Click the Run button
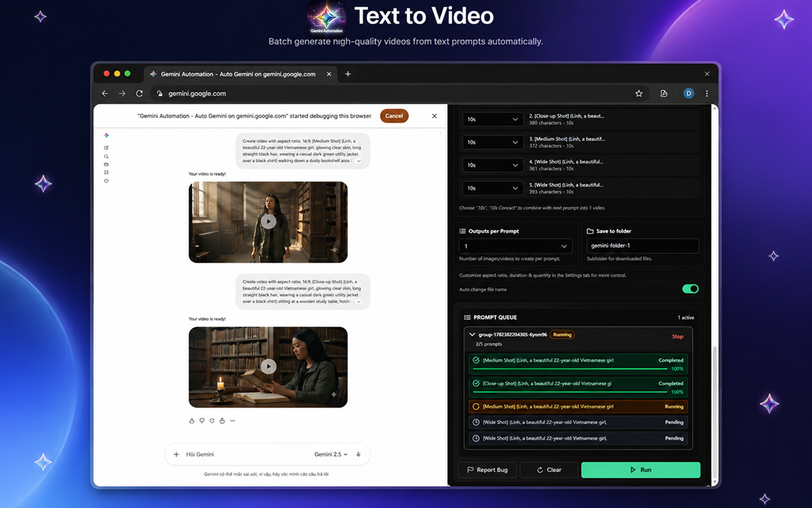 click(x=641, y=470)
